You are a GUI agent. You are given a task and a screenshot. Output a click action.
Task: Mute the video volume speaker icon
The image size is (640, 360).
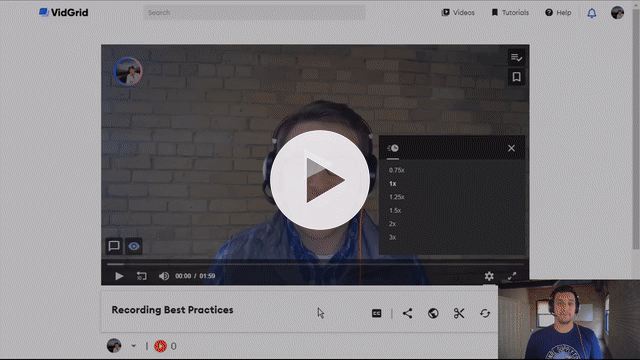pyautogui.click(x=164, y=276)
